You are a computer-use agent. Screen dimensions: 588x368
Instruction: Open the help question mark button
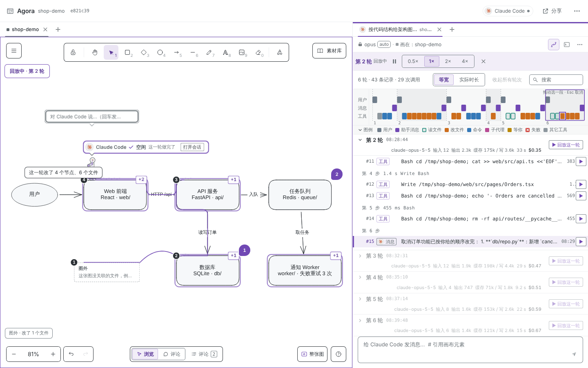(x=339, y=354)
